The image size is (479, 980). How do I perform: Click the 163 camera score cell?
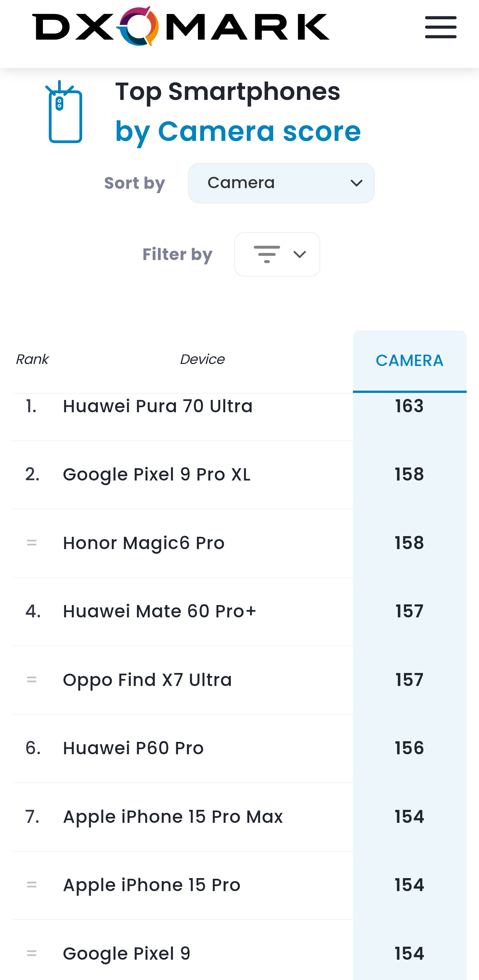[409, 406]
